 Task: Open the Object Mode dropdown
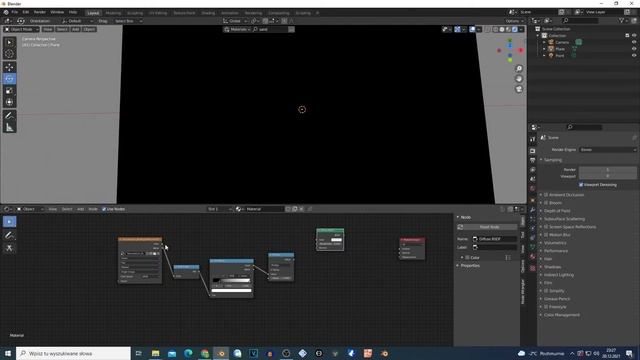pos(21,29)
